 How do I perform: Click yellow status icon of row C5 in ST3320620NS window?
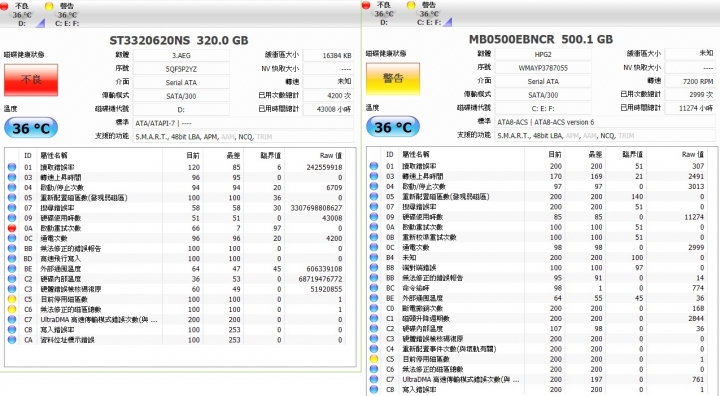coord(12,299)
